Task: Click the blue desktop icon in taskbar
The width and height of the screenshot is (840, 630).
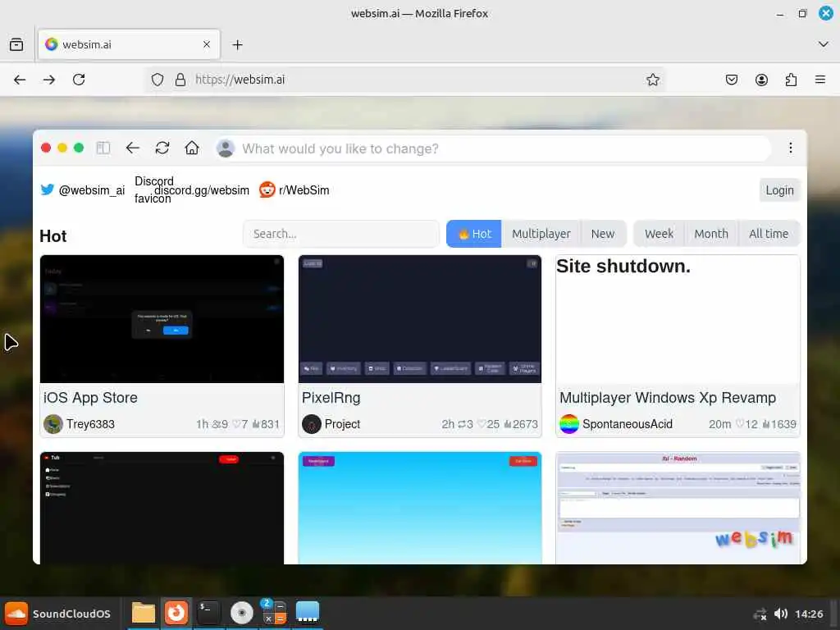Action: [308, 612]
